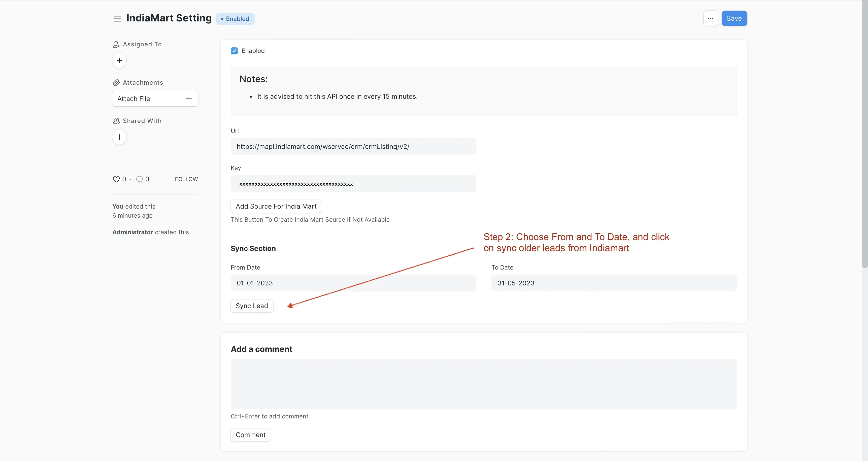Click the Sync Lead button
The height and width of the screenshot is (461, 868).
[252, 306]
